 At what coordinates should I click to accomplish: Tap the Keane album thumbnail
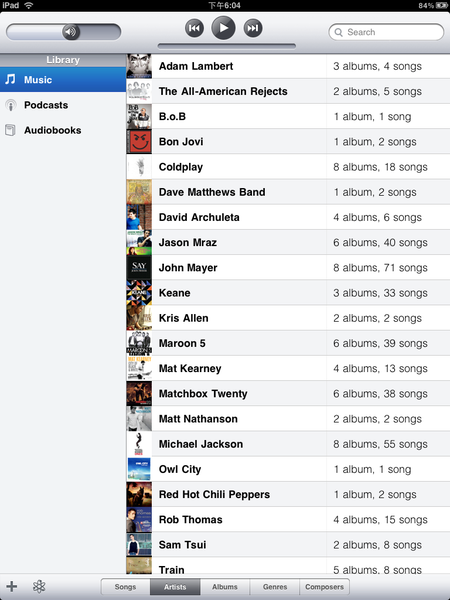tap(139, 293)
